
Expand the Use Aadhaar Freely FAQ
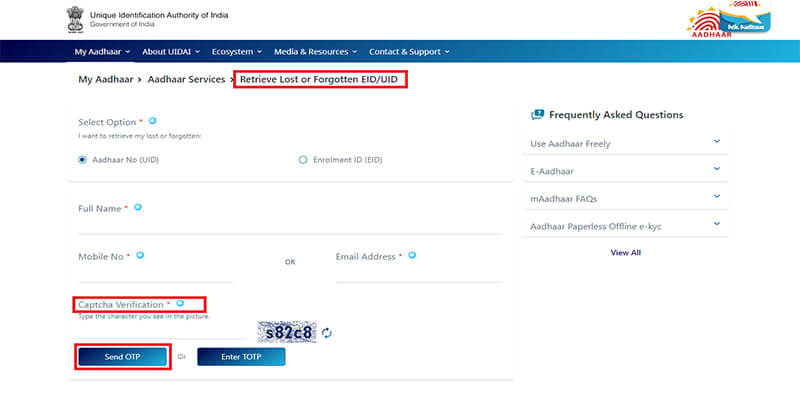pos(626,143)
